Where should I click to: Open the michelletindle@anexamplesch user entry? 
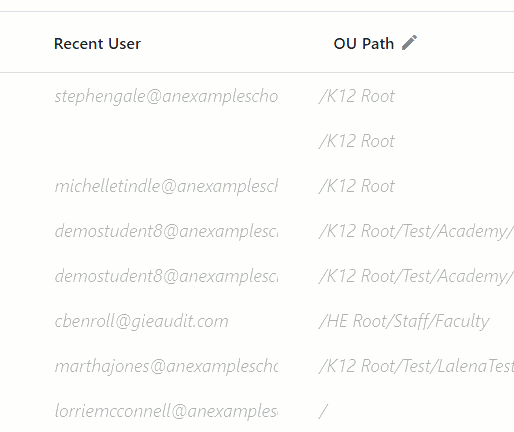166,186
